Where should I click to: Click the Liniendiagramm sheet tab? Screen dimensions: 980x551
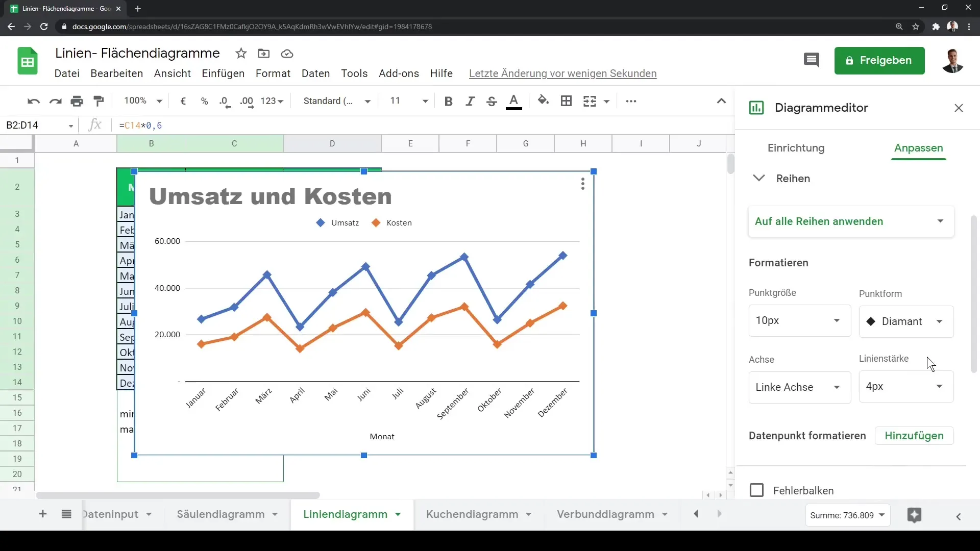pos(345,514)
